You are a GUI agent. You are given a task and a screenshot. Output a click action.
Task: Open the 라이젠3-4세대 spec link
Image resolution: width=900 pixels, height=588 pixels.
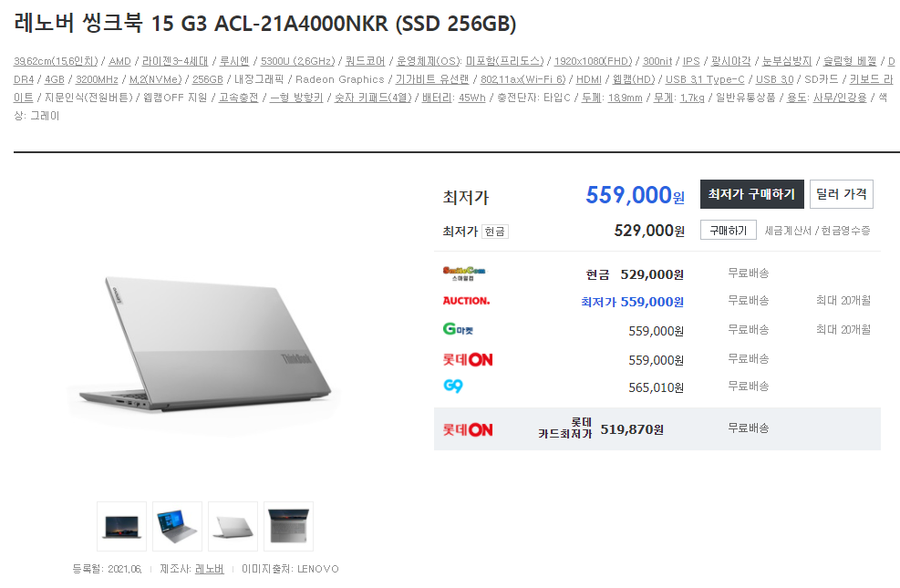point(175,61)
